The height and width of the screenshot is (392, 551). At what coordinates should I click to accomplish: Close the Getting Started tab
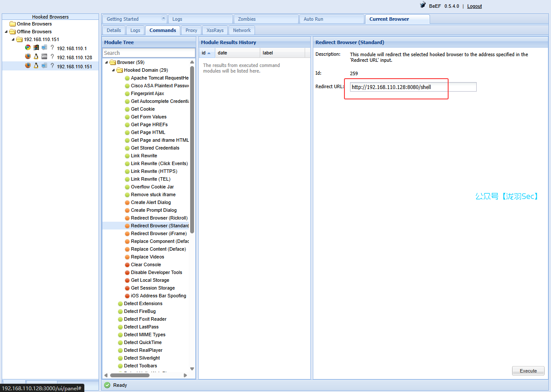(163, 18)
